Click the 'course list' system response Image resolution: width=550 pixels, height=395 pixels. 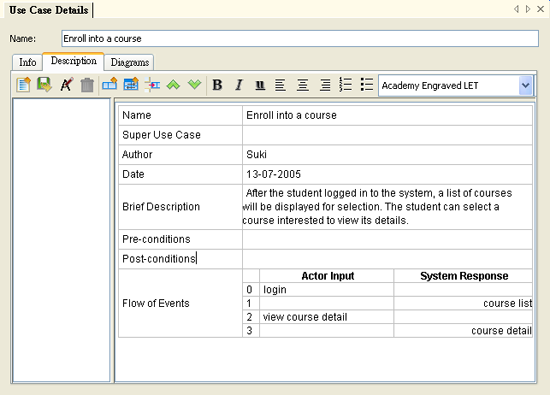pyautogui.click(x=507, y=303)
